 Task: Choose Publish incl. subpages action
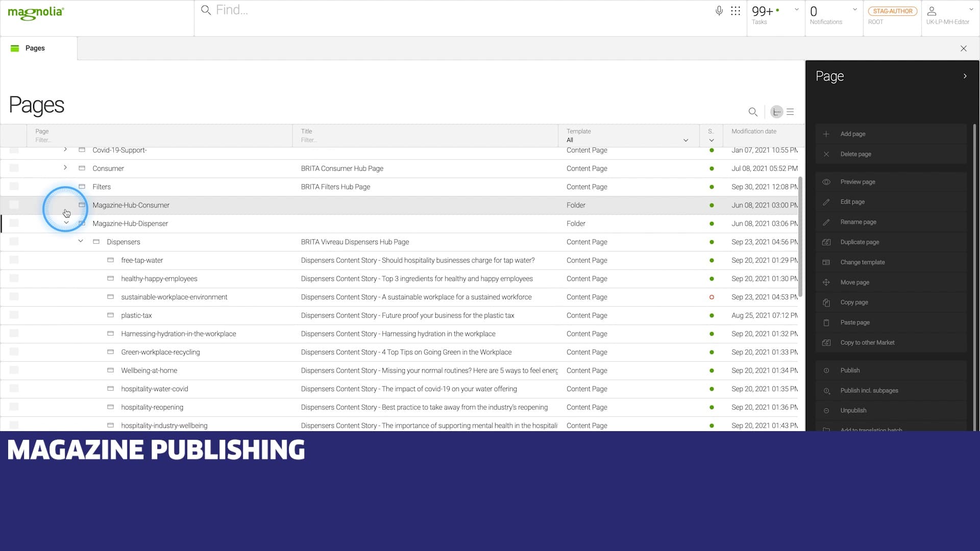point(891,391)
